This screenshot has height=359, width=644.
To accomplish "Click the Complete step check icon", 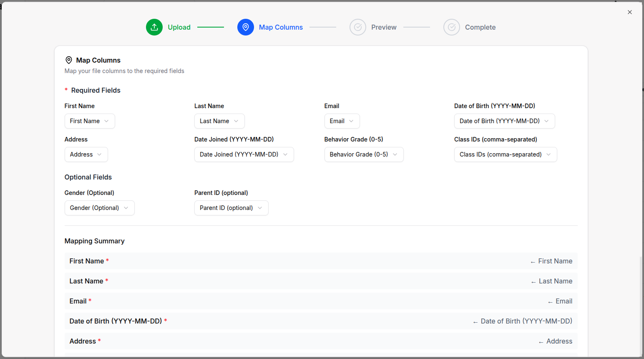I will 452,27.
